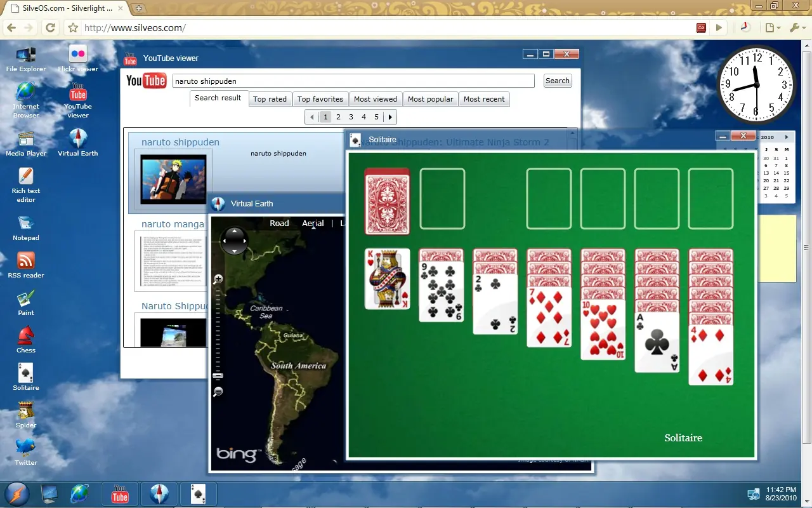Screen dimensions: 812x508
Task: Switch Virtual Earth to Road view
Action: click(x=279, y=223)
